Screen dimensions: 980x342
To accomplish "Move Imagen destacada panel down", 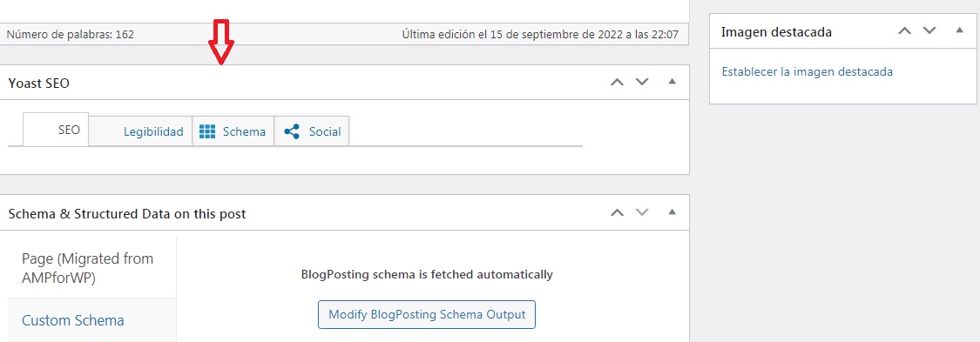I will tap(929, 31).
